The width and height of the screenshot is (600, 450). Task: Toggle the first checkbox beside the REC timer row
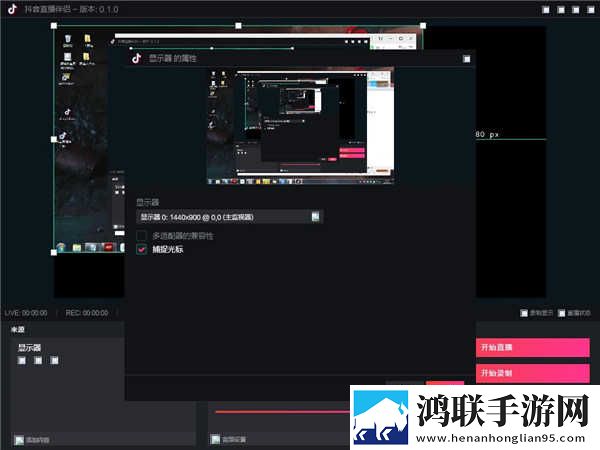[524, 313]
